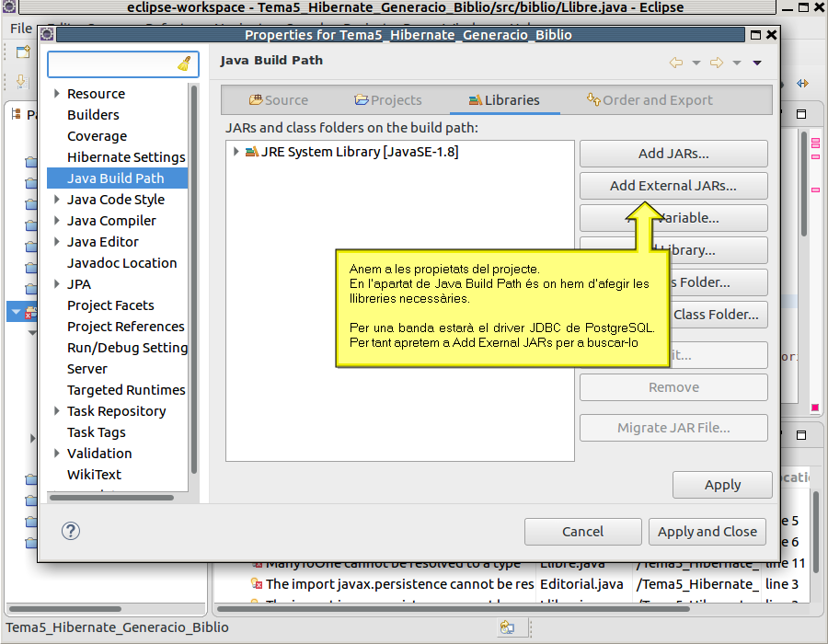Select Server in the properties tree
828x644 pixels.
(x=87, y=368)
